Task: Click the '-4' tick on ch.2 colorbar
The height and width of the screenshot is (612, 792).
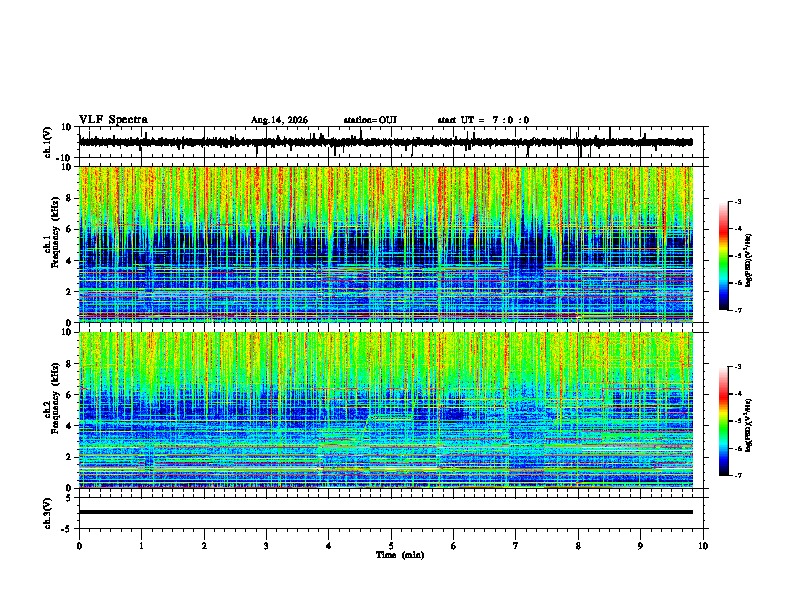Action: click(738, 393)
